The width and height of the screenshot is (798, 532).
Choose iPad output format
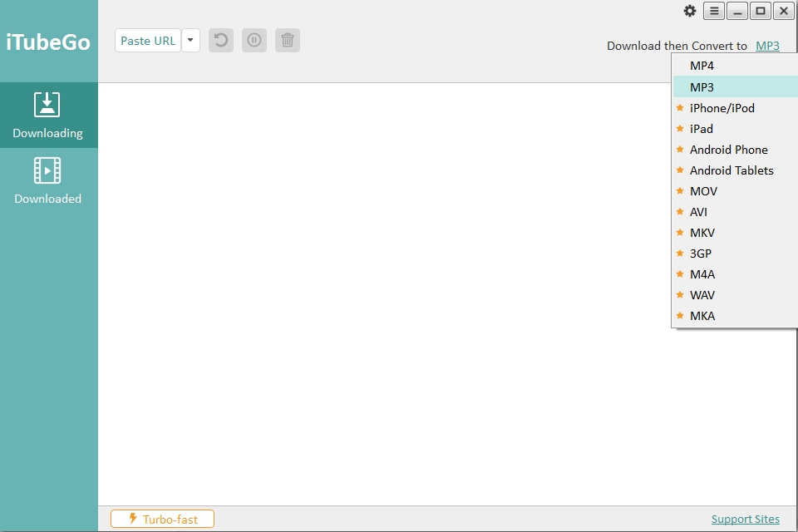735,129
